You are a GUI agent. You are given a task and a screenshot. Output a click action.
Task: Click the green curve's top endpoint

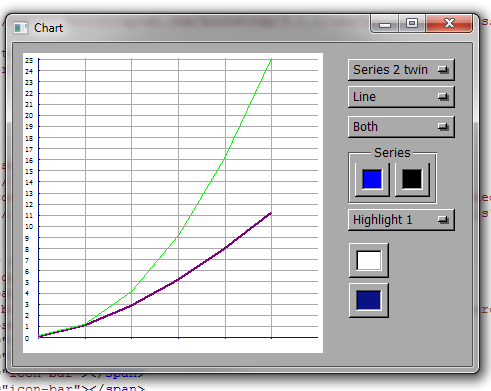[x=271, y=59]
